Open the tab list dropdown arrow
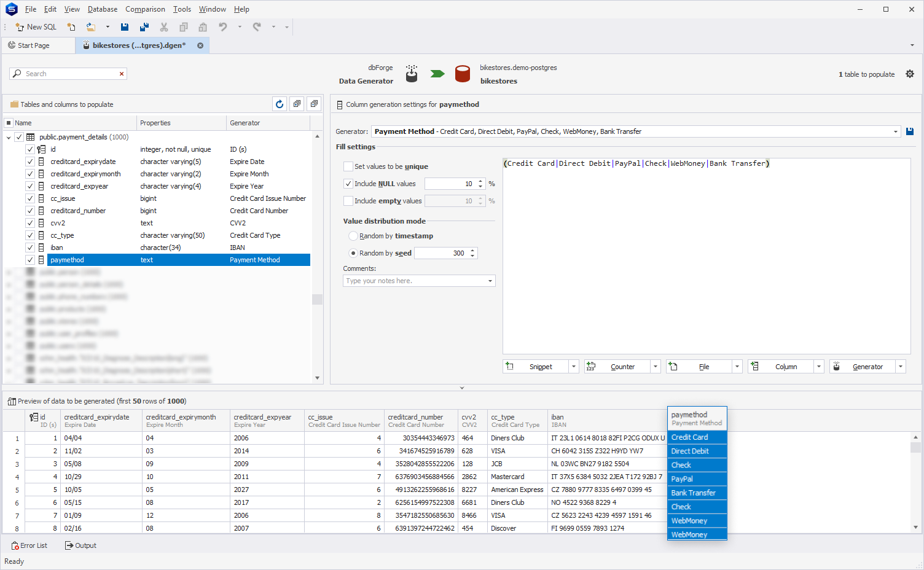The width and height of the screenshot is (924, 570). 912,45
